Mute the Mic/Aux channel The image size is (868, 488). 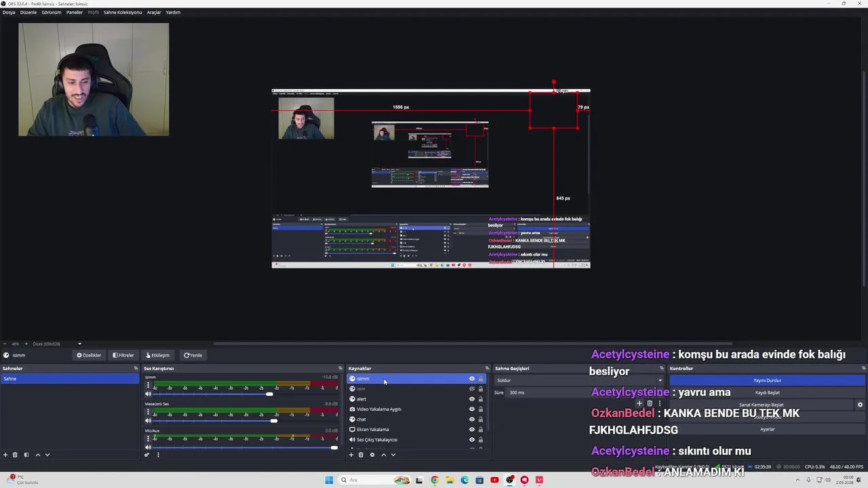148,447
